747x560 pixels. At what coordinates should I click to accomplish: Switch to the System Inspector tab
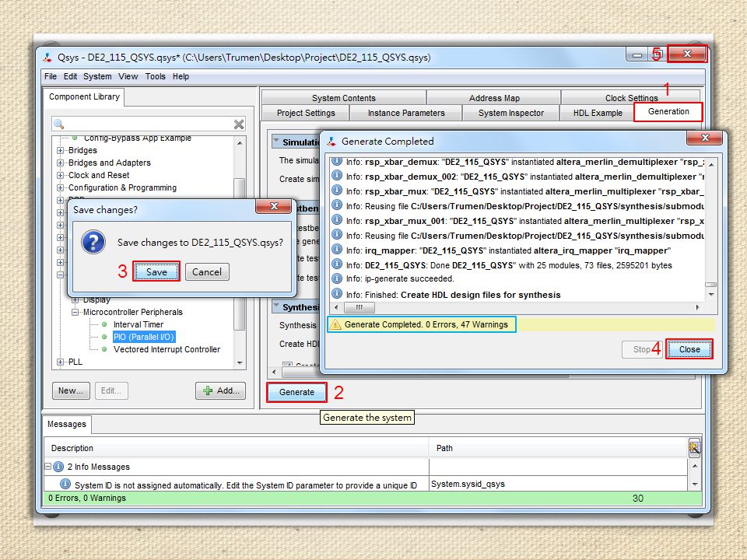(x=511, y=113)
